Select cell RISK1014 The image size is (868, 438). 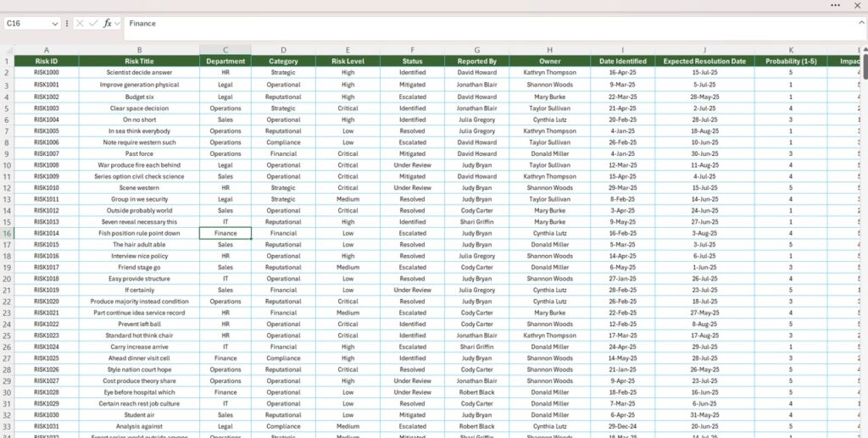[47, 233]
